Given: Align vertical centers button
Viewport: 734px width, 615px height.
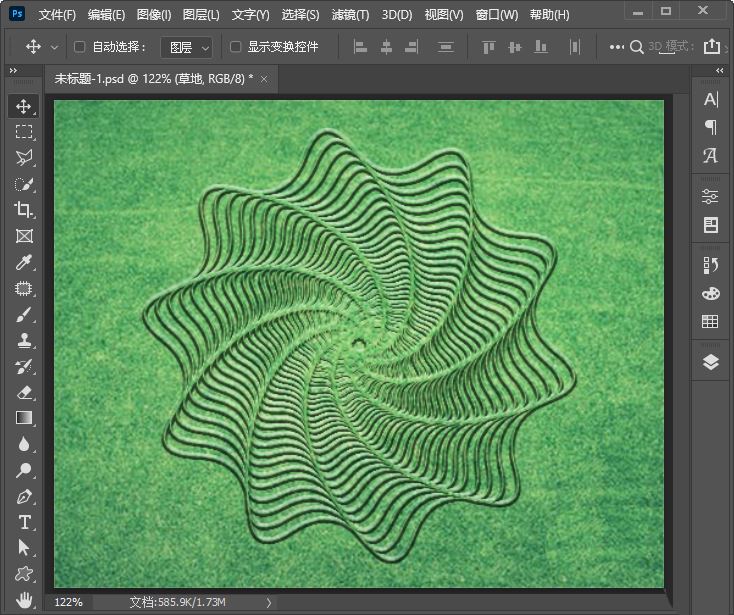Looking at the screenshot, I should click(514, 47).
